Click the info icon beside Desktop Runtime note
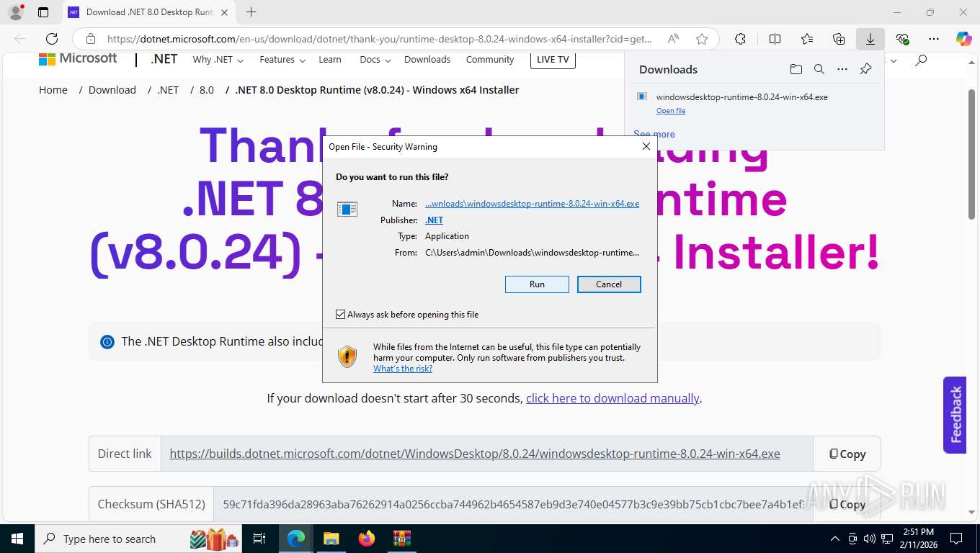Screen dimensions: 980x553 (107, 341)
